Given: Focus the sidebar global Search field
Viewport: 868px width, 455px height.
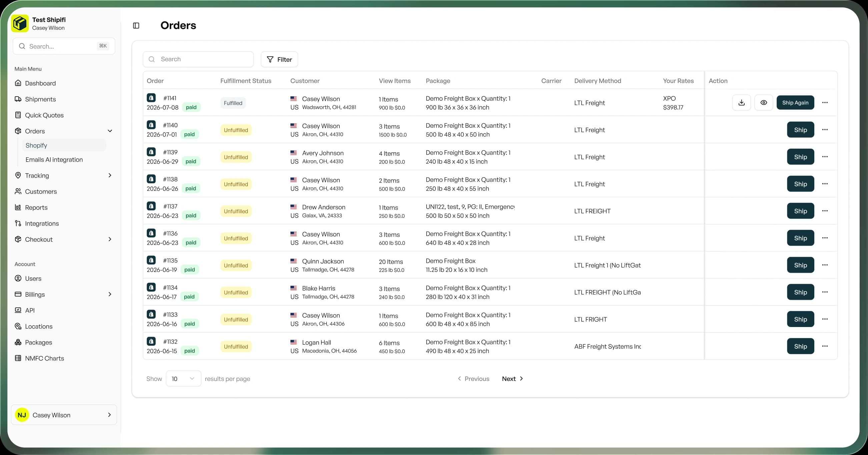Looking at the screenshot, I should pos(64,46).
